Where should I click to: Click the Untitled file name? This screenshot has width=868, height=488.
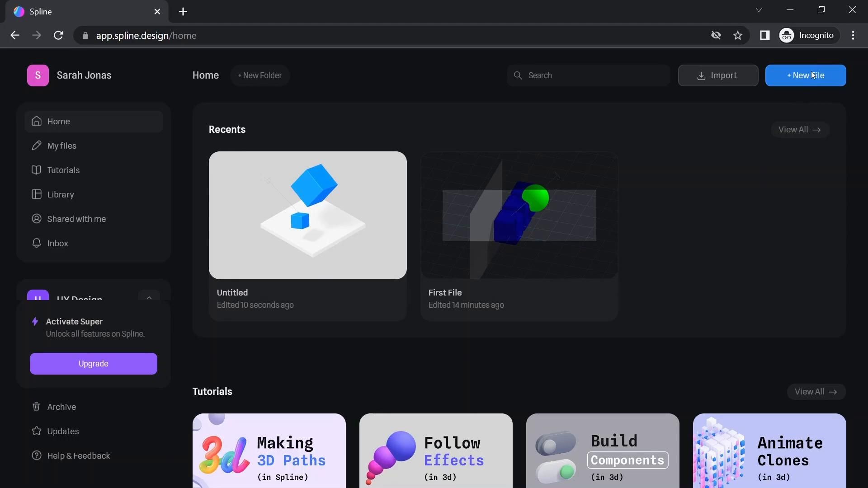pyautogui.click(x=232, y=293)
